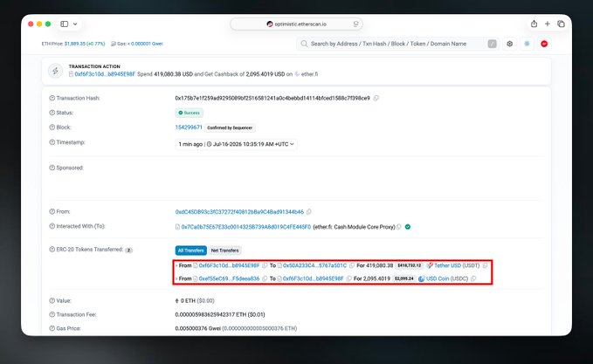Click the magnifier icon in search box
Image resolution: width=593 pixels, height=364 pixels.
[x=304, y=44]
